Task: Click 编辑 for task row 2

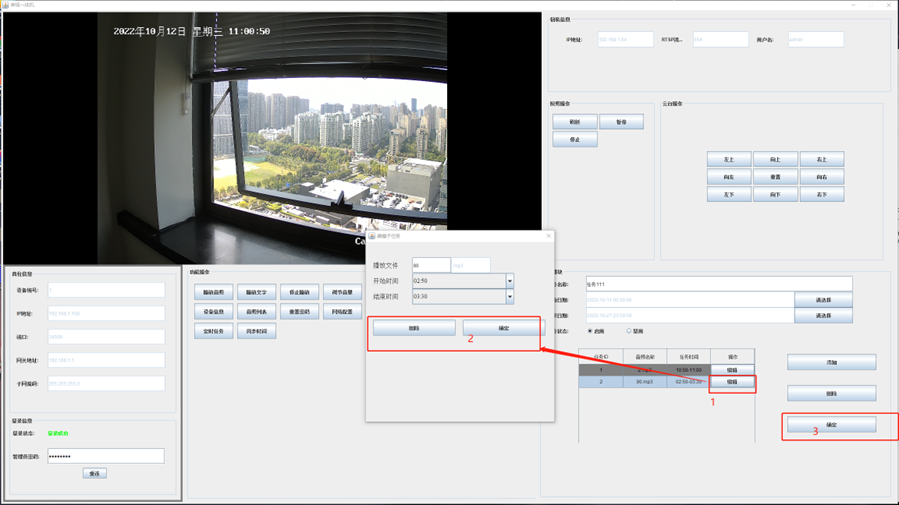Action: (732, 382)
